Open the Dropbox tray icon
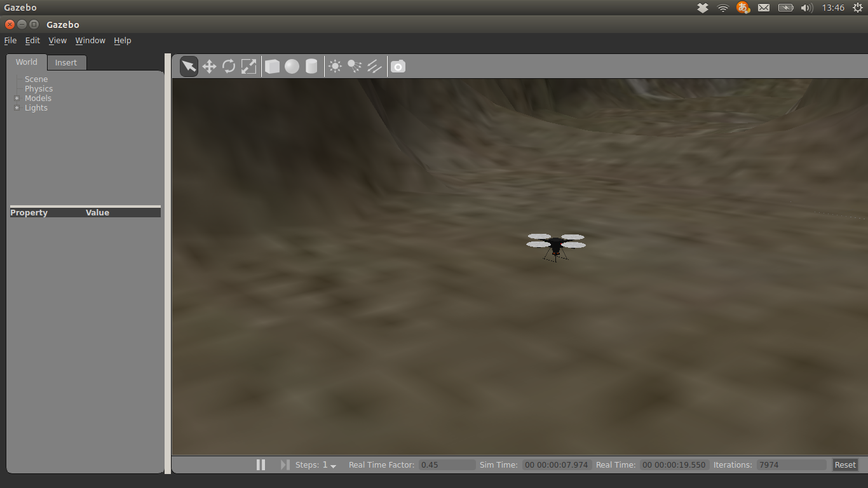This screenshot has width=868, height=488. (702, 8)
